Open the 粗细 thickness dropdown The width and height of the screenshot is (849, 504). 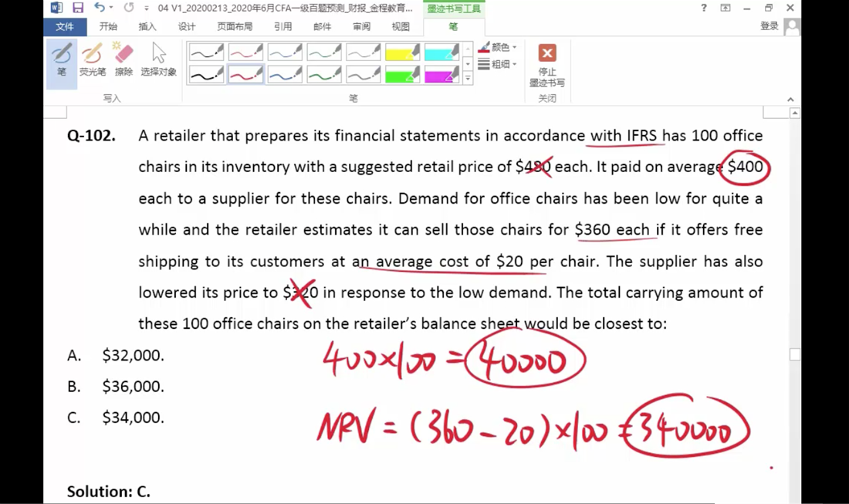coord(498,64)
